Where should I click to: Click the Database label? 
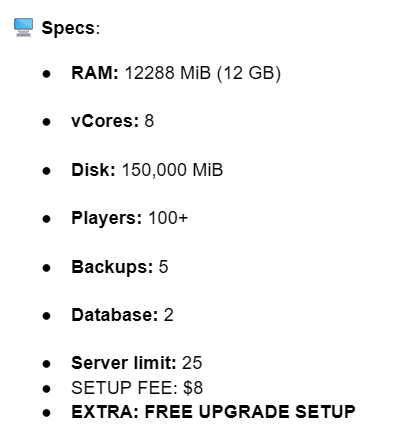pos(115,315)
